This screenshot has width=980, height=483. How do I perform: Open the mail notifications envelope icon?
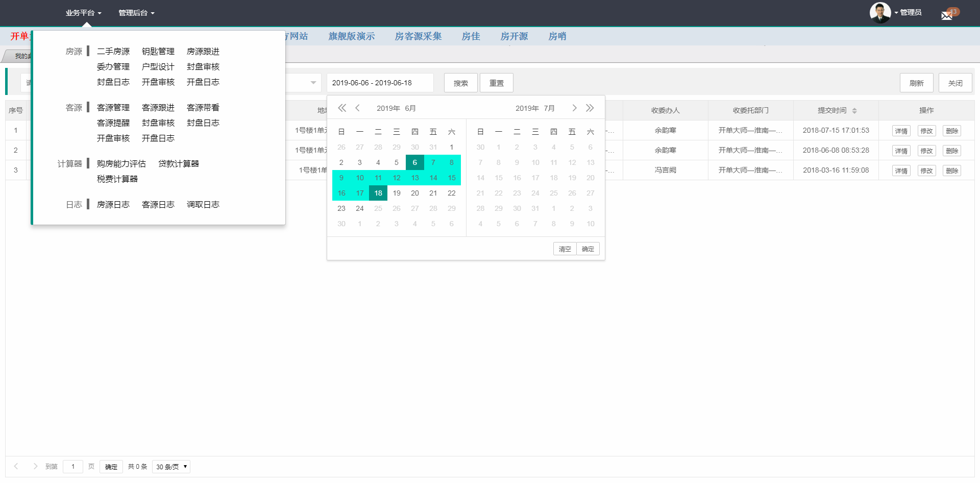[x=947, y=15]
